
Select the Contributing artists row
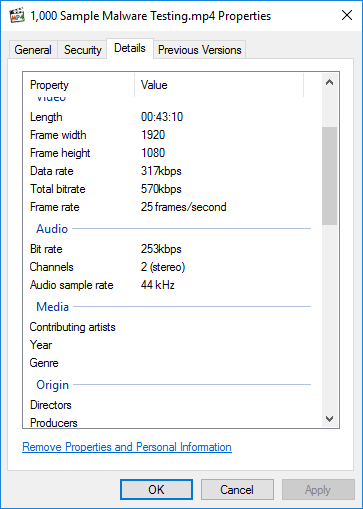click(170, 327)
